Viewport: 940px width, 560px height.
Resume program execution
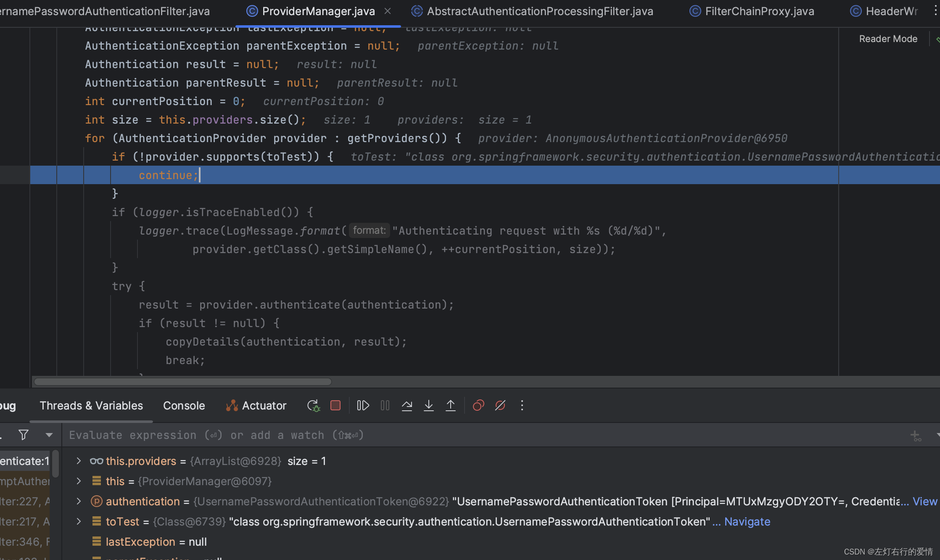click(x=363, y=406)
